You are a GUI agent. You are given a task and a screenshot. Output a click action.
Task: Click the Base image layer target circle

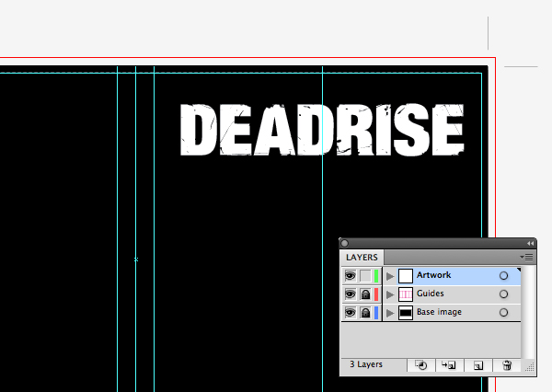503,312
